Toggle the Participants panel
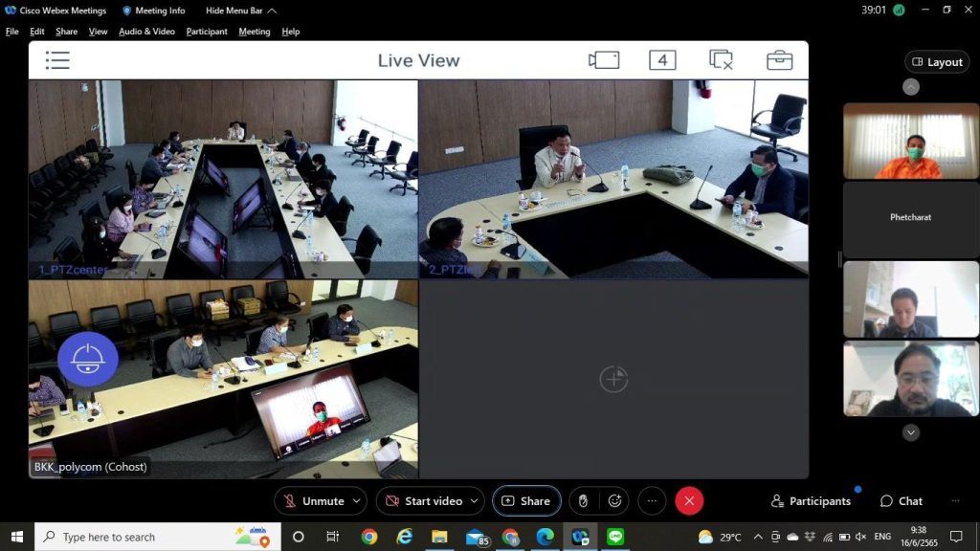Viewport: 980px width, 551px height. (811, 501)
